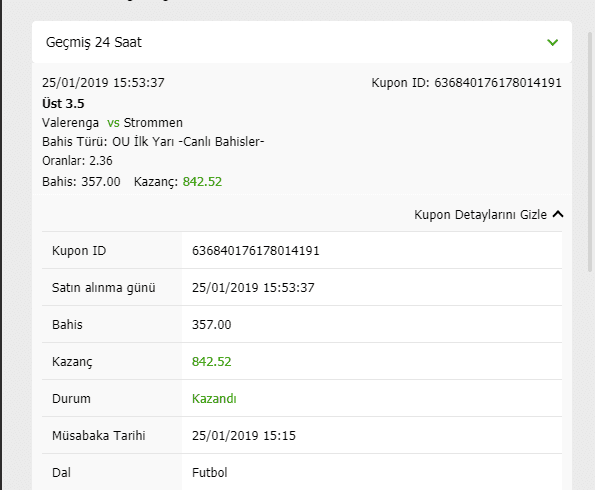Click the green vs text
The image size is (595, 490).
point(113,123)
